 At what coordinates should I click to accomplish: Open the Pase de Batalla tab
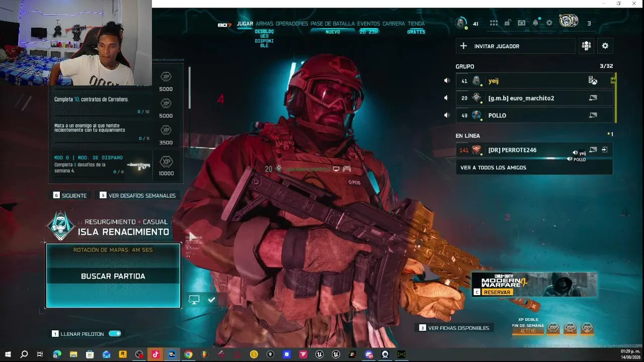pyautogui.click(x=333, y=24)
